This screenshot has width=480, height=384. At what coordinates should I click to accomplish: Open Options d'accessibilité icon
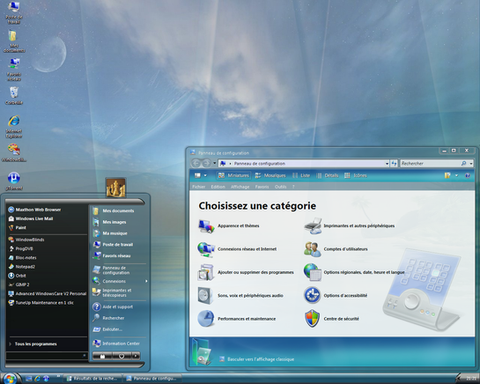pos(312,295)
